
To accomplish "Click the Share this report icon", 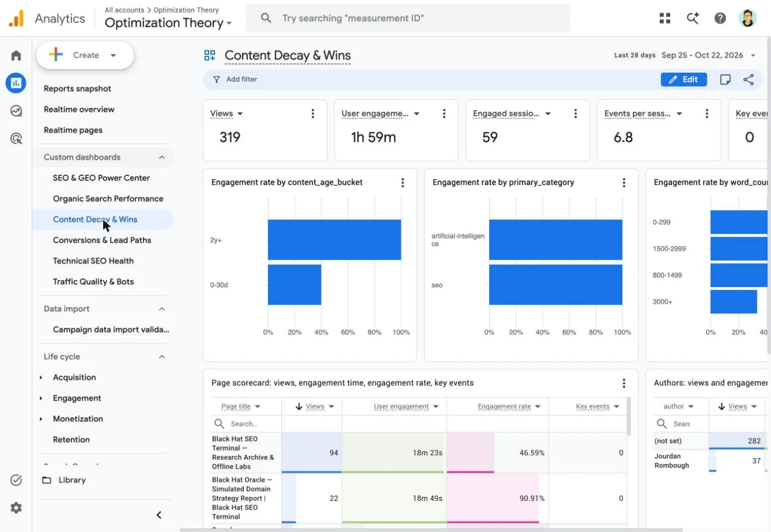I will (x=748, y=80).
